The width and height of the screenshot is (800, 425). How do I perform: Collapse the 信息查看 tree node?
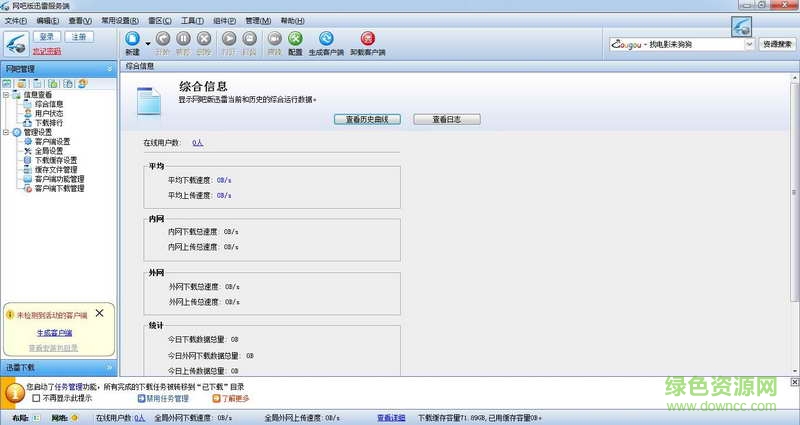6,95
